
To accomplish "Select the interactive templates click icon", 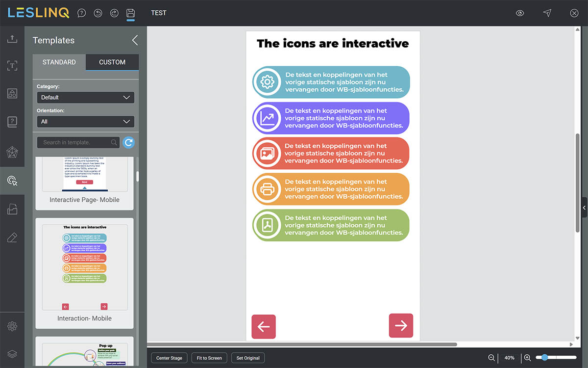I will coord(12,181).
